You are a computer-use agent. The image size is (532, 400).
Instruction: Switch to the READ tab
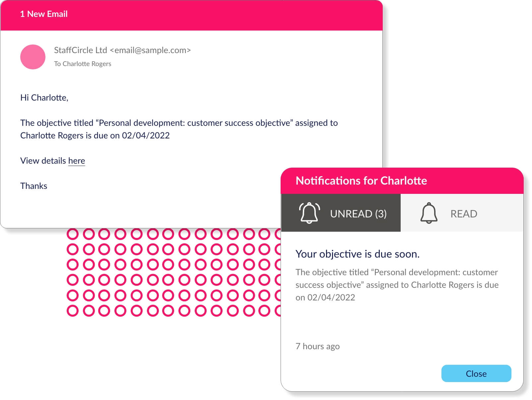tap(462, 213)
